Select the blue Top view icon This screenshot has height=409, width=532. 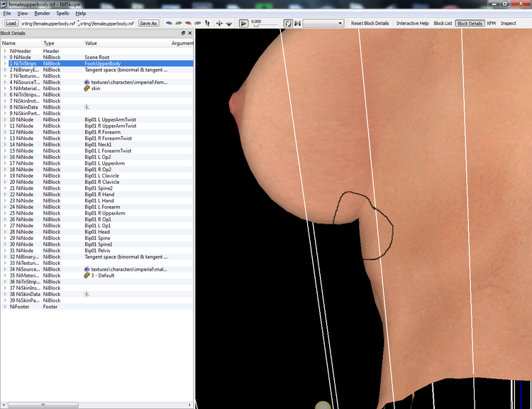tap(169, 23)
